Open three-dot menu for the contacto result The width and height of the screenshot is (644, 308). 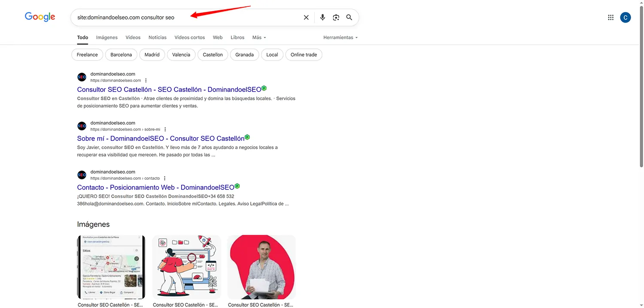tap(164, 178)
